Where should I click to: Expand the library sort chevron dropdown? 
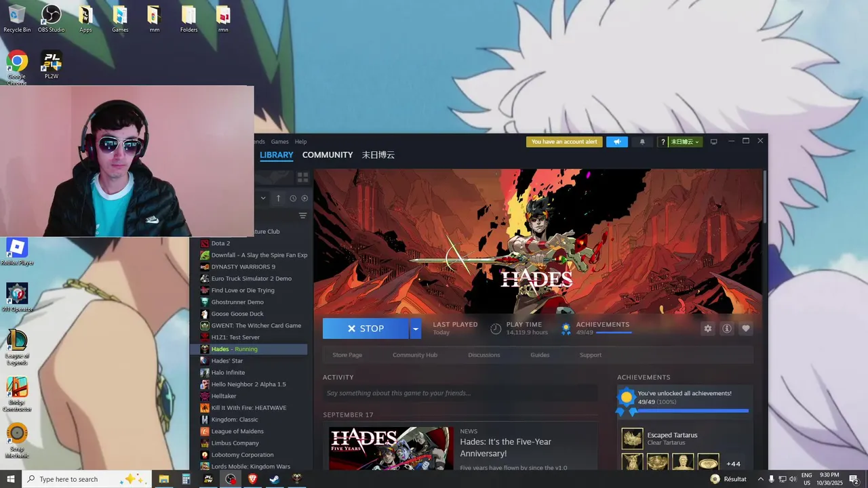[263, 198]
